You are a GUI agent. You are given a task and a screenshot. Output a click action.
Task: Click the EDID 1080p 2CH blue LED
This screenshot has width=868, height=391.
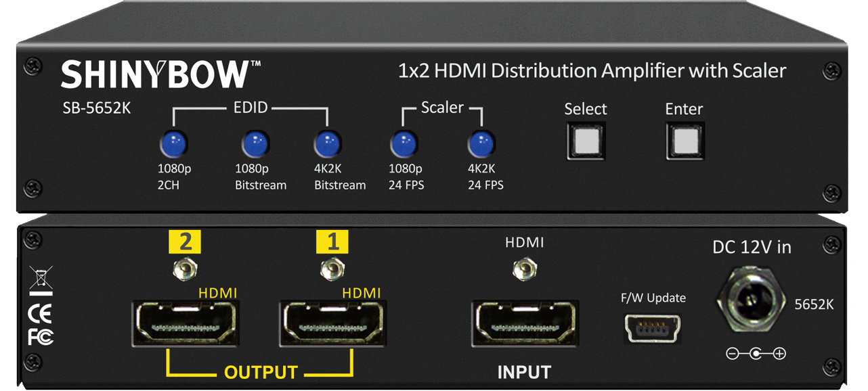(x=173, y=143)
